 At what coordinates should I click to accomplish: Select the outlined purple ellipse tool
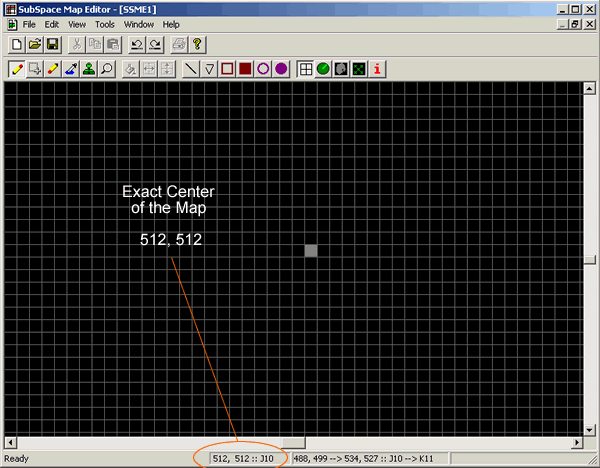click(x=263, y=69)
